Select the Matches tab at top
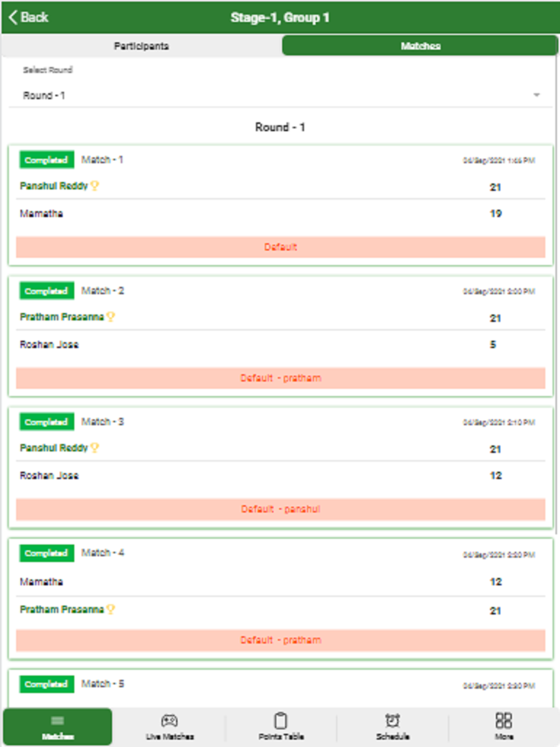 click(420, 46)
